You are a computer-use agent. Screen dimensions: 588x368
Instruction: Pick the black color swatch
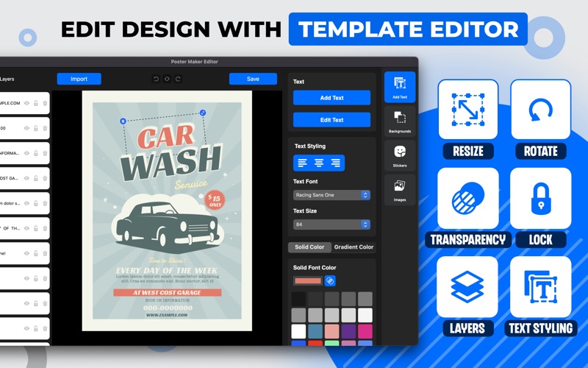click(299, 300)
